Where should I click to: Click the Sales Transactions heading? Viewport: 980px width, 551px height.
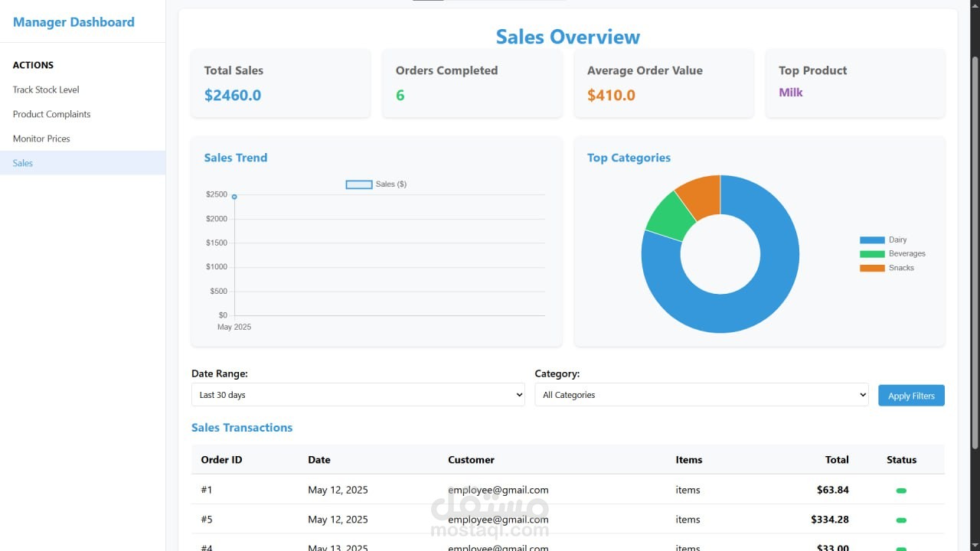pos(242,428)
